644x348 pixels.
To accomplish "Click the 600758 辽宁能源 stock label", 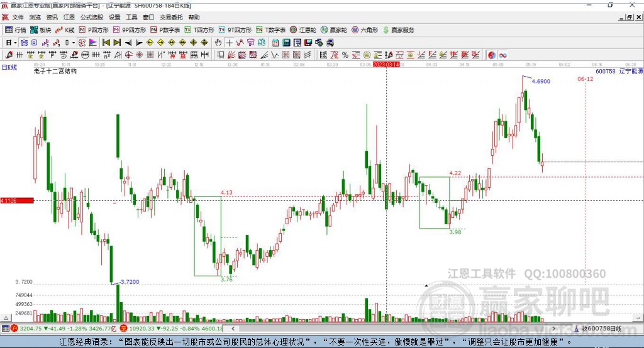I will [619, 71].
